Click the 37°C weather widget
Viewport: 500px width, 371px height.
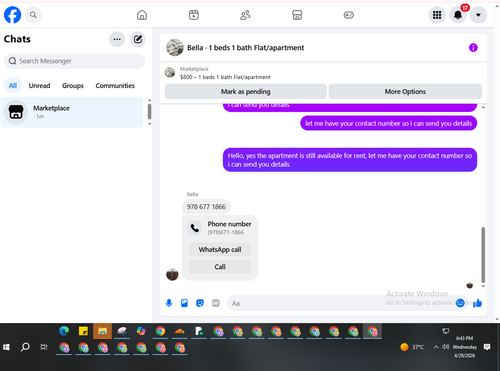412,347
